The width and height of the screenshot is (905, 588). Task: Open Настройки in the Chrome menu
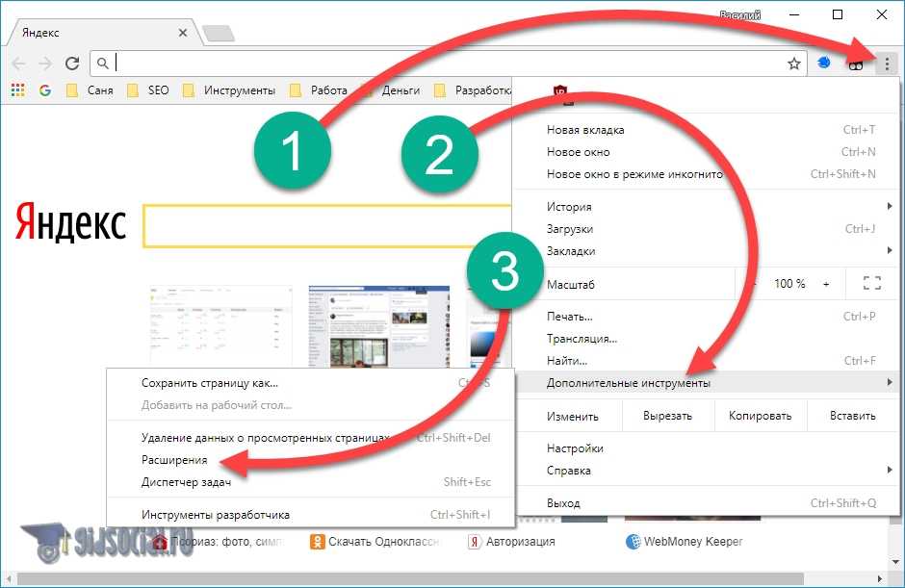click(575, 448)
